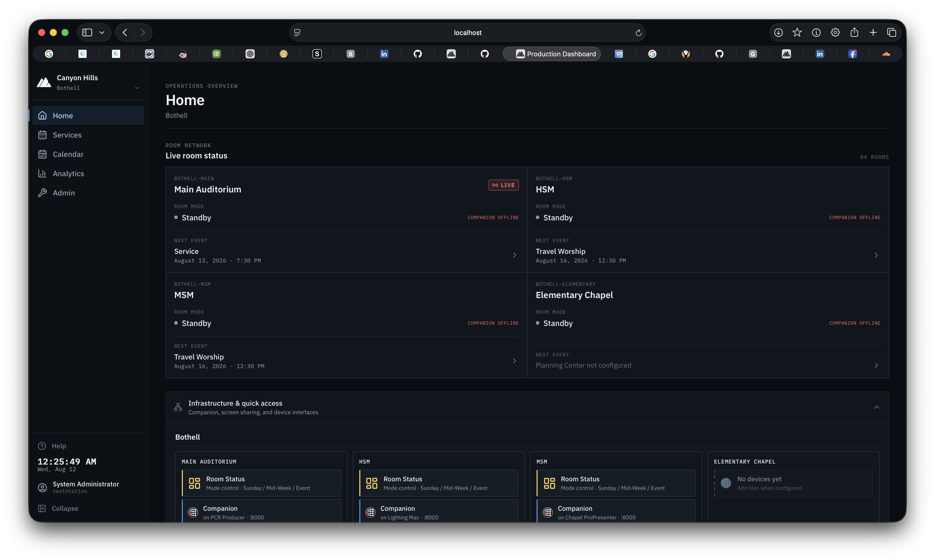Viewport: 935px width, 560px height.
Task: Open MSM next event chevron
Action: [514, 361]
